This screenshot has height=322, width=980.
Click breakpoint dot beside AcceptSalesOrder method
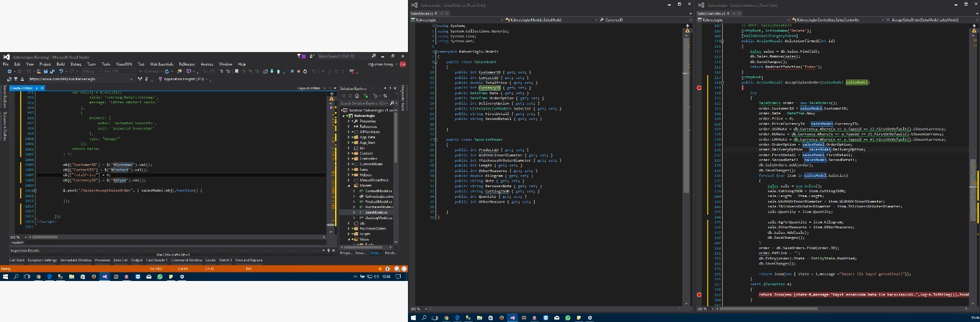pos(699,88)
